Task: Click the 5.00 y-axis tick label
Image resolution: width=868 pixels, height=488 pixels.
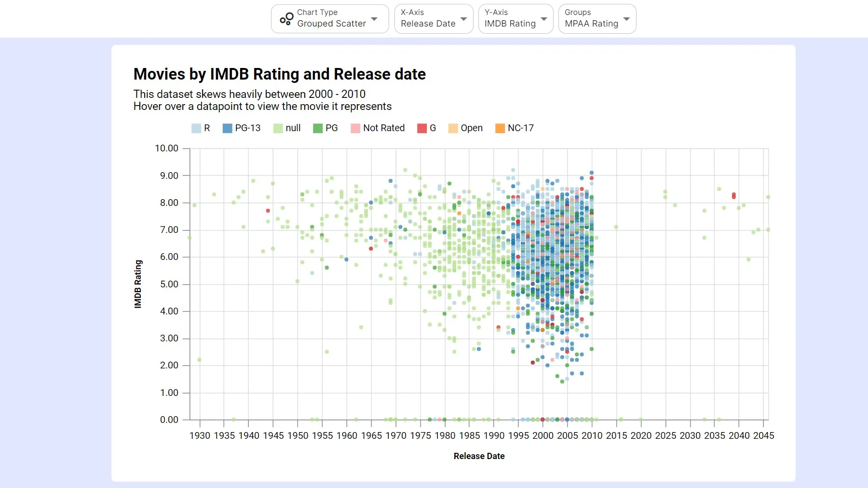Action: 169,284
